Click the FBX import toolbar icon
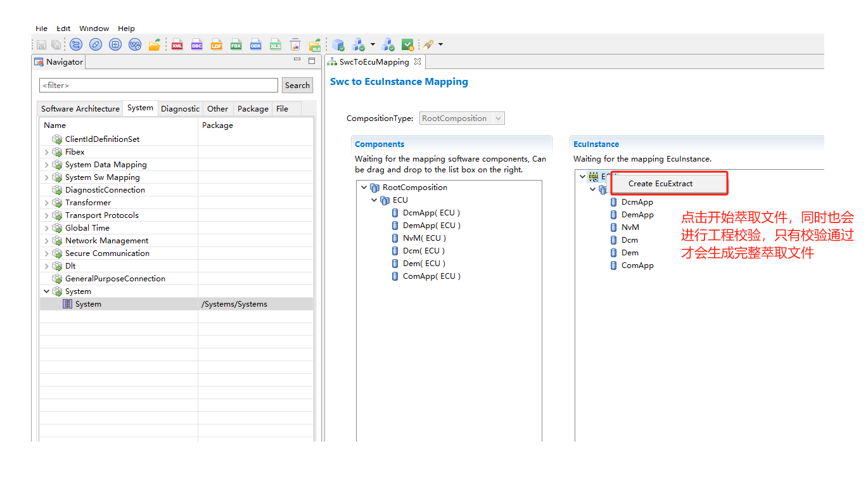This screenshot has width=868, height=479. (x=236, y=45)
